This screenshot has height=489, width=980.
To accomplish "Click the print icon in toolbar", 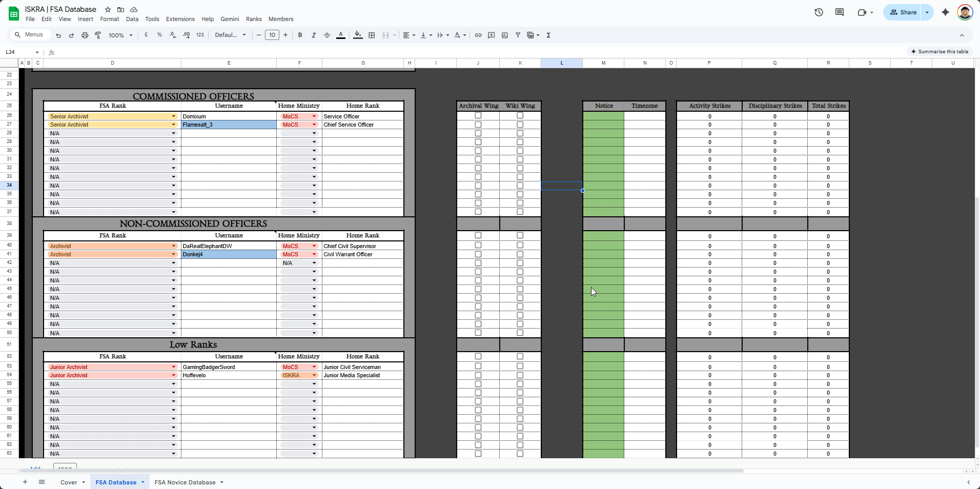I will 85,35.
